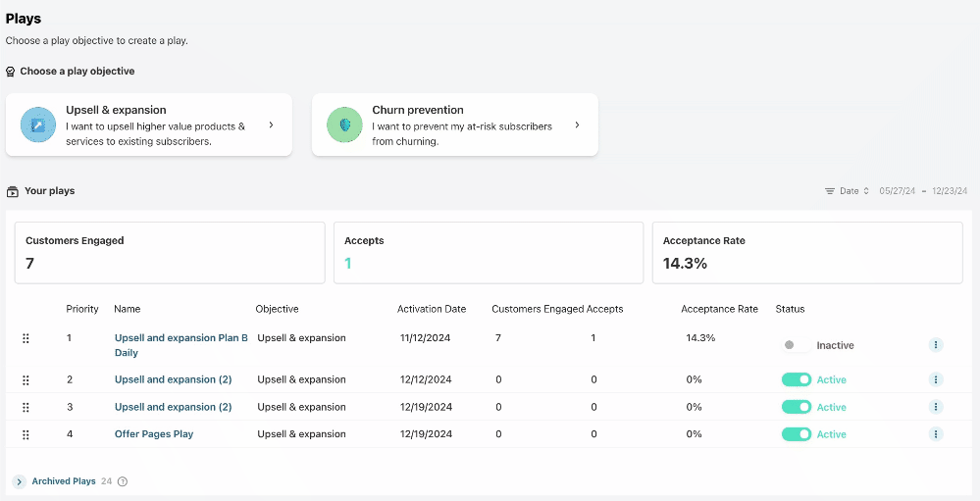This screenshot has width=980, height=501.
Task: Open priority 3 Upsell and expansion (2)
Action: pyautogui.click(x=173, y=407)
